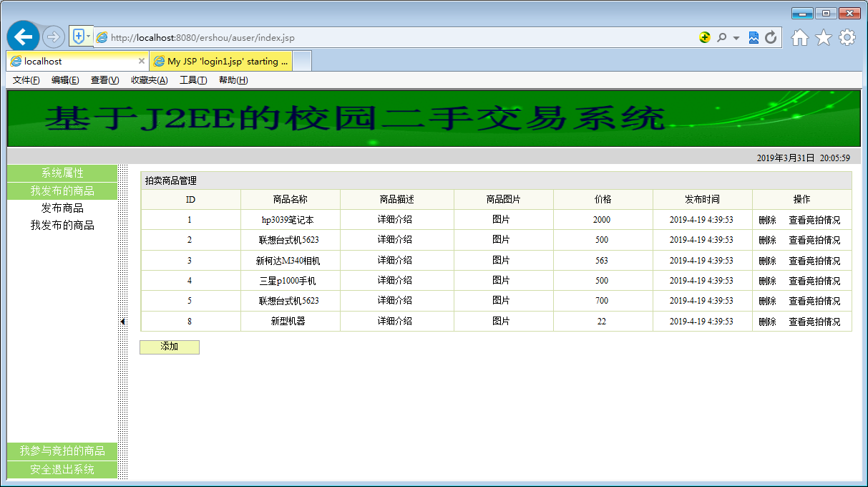Click 图片 for hp3039笔记本

pyautogui.click(x=501, y=220)
